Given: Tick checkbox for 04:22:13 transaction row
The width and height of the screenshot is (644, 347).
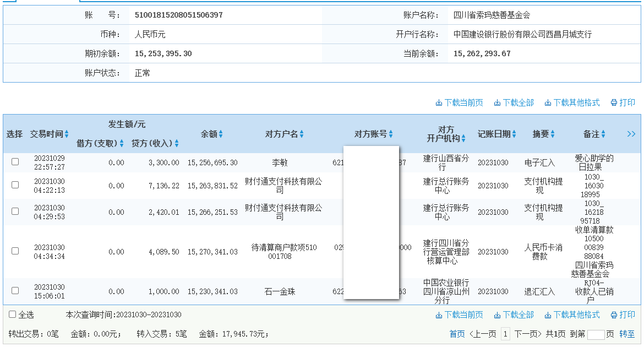Looking at the screenshot, I should pos(15,185).
